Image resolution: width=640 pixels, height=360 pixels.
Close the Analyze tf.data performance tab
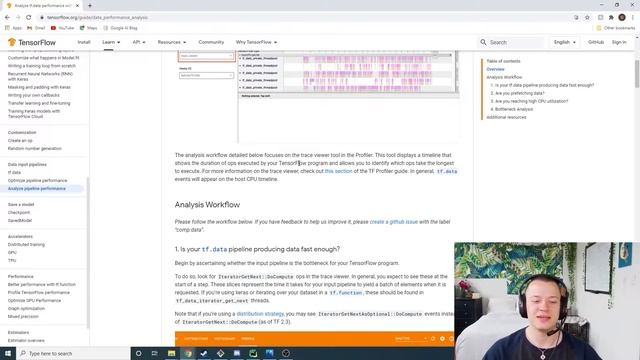tap(77, 6)
